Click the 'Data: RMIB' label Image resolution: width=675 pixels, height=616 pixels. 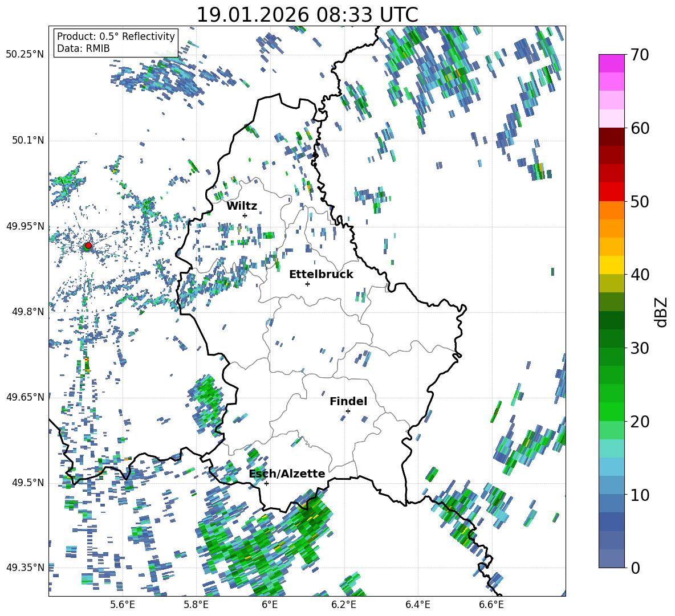click(83, 48)
